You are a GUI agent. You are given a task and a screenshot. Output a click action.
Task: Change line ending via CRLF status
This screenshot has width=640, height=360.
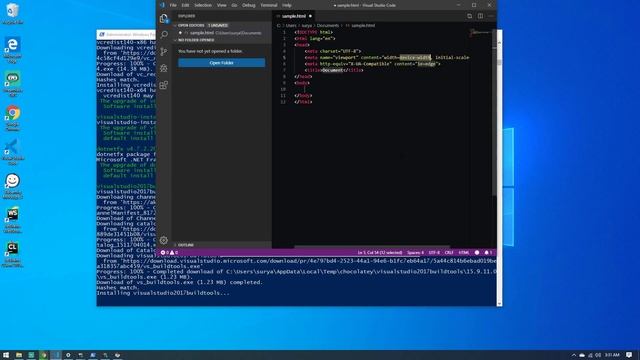pos(449,253)
